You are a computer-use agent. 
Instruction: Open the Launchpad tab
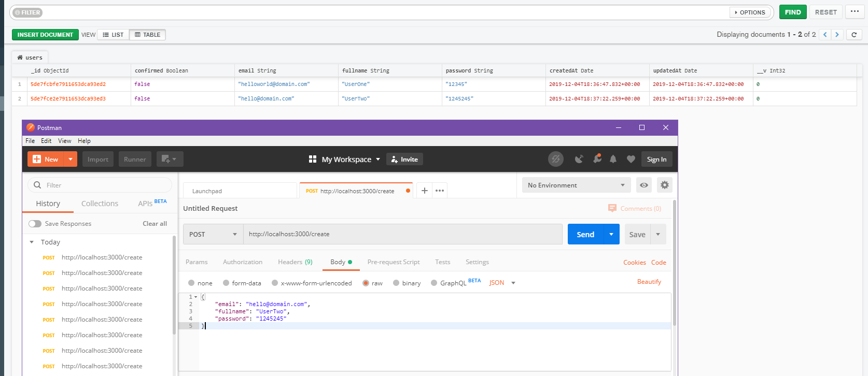click(x=240, y=191)
